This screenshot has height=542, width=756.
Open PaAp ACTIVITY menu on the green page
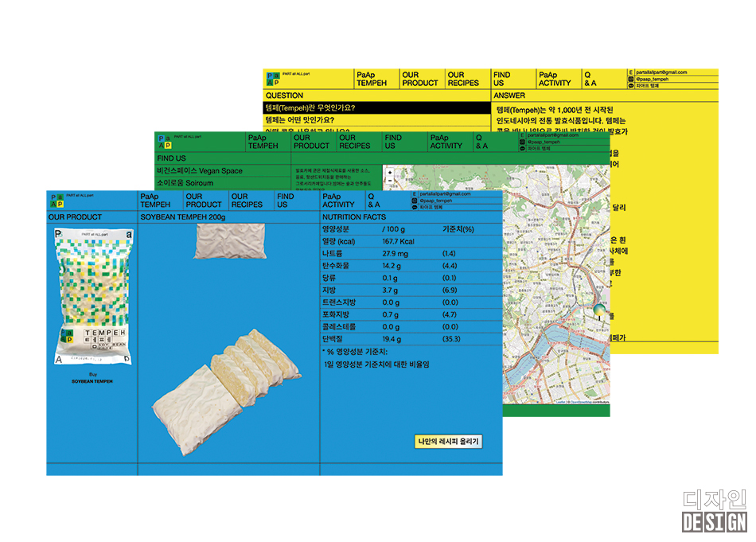click(446, 142)
